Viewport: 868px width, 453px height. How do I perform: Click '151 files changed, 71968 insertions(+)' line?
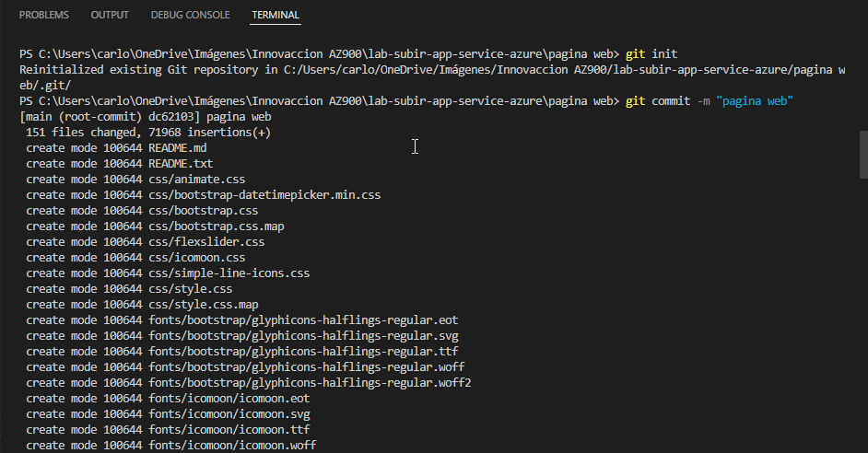click(x=148, y=133)
